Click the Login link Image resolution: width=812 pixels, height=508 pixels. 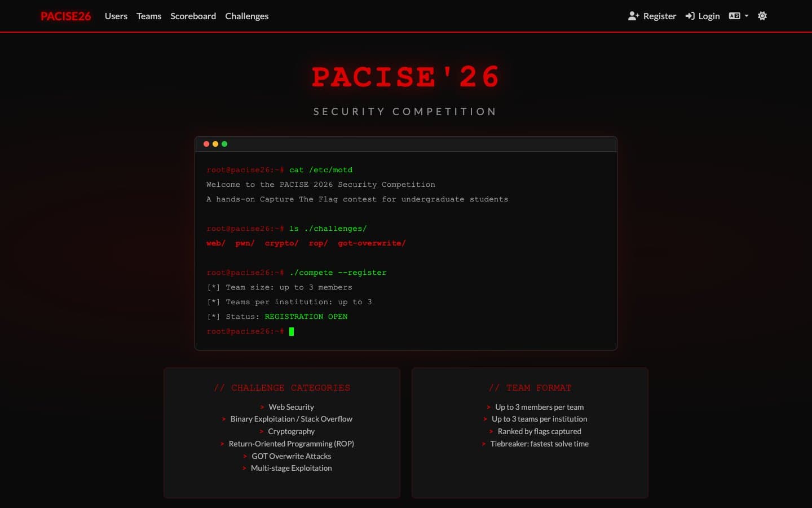pos(709,16)
